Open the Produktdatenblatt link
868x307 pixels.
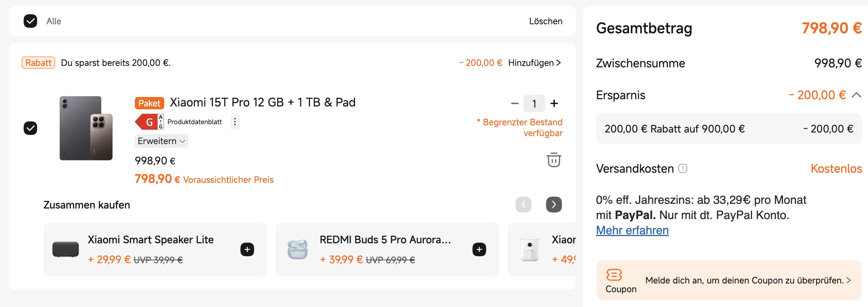[194, 122]
